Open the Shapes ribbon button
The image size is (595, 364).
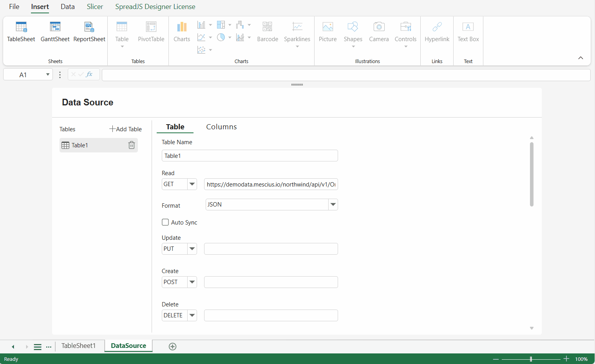[x=353, y=34]
